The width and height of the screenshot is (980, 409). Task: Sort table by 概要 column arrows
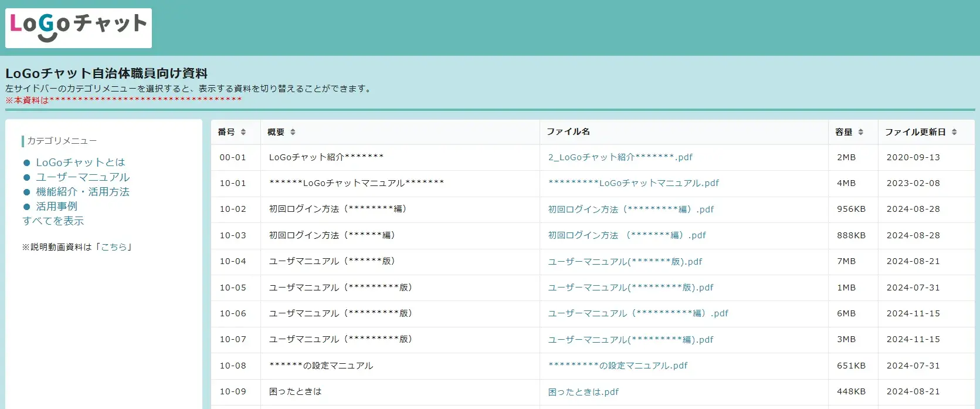pyautogui.click(x=293, y=132)
